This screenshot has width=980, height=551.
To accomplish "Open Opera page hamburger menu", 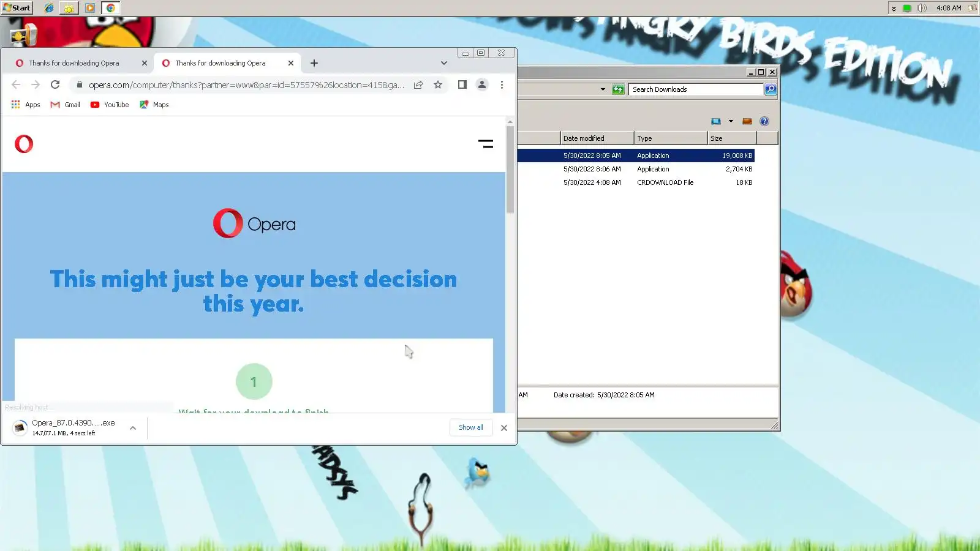I will 486,144.
